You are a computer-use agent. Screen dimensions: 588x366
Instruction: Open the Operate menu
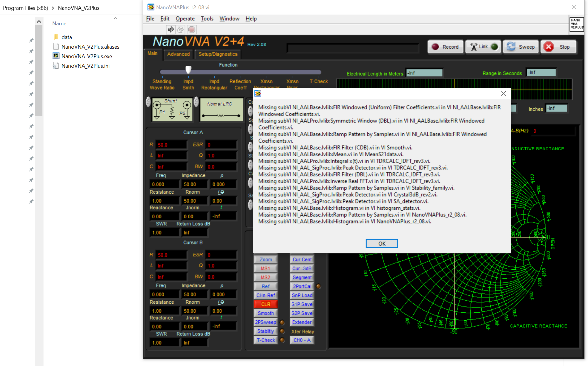pos(185,18)
